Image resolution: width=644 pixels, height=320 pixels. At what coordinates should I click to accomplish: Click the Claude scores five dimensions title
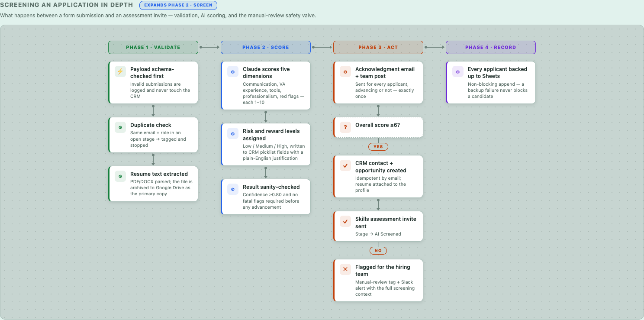point(266,73)
